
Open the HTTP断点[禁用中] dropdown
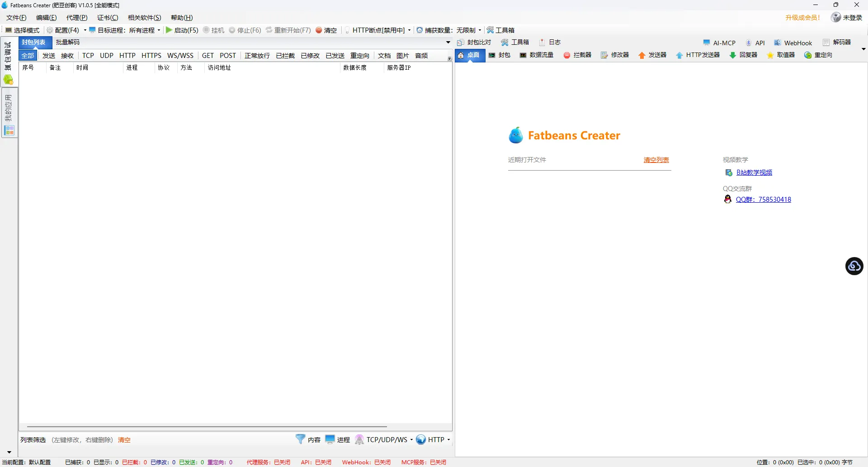click(x=378, y=30)
